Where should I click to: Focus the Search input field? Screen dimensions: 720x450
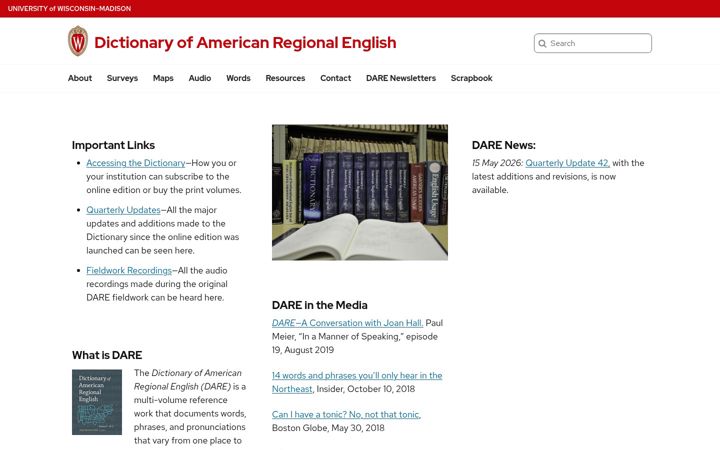[592, 43]
